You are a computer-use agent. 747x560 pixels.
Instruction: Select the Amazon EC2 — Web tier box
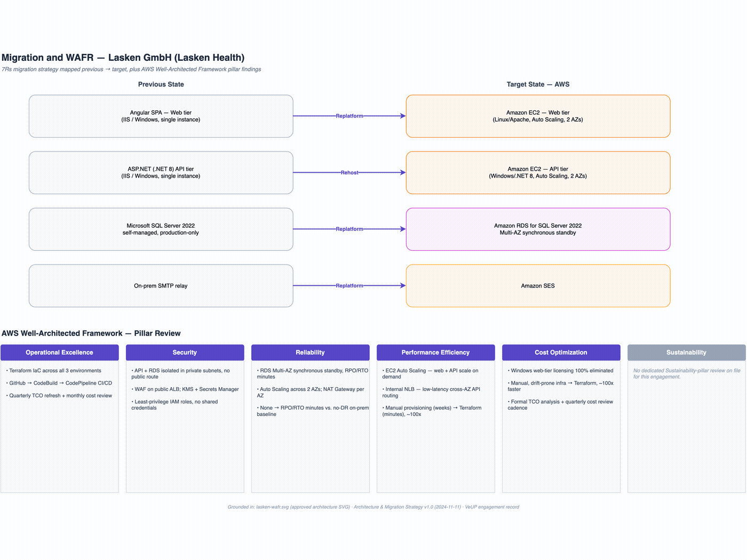click(538, 116)
